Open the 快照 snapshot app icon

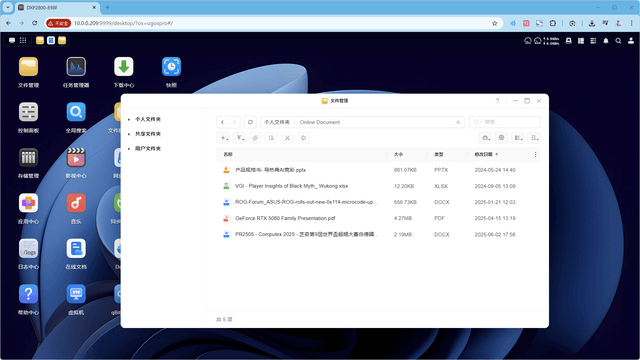(171, 67)
